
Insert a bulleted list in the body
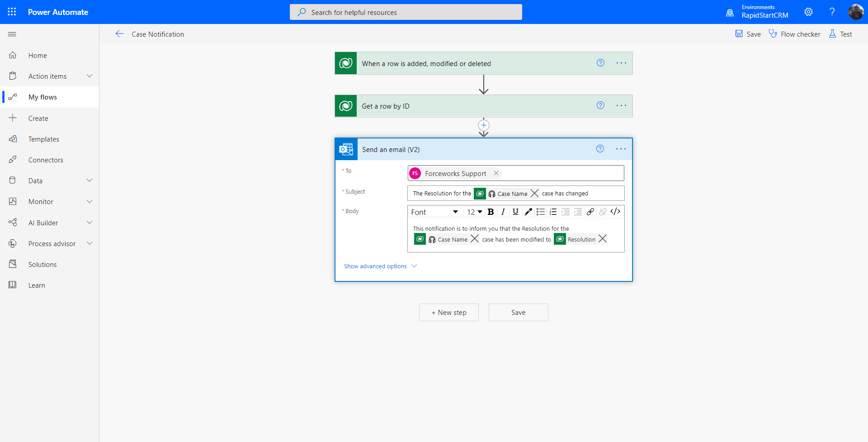pyautogui.click(x=541, y=212)
